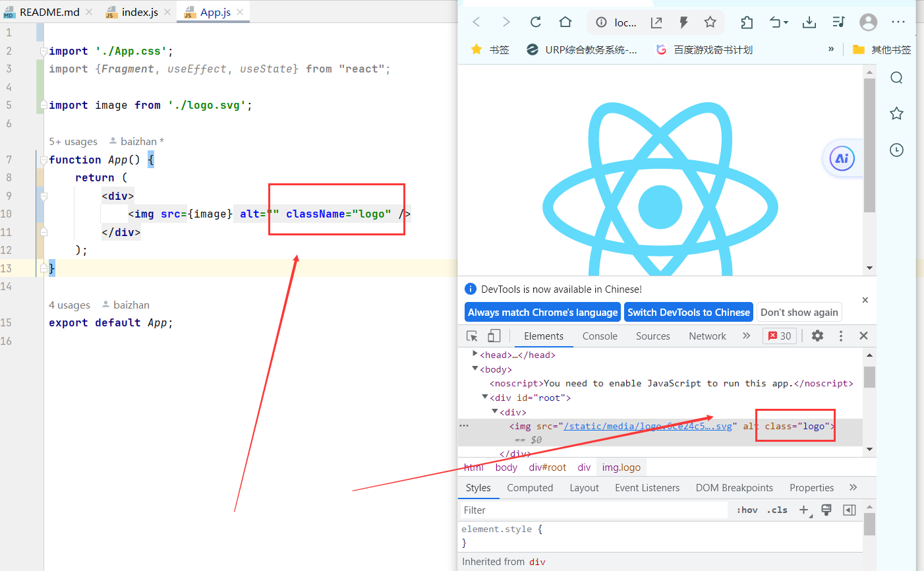Open the browser extensions puzzle icon
924x571 pixels.
click(747, 22)
